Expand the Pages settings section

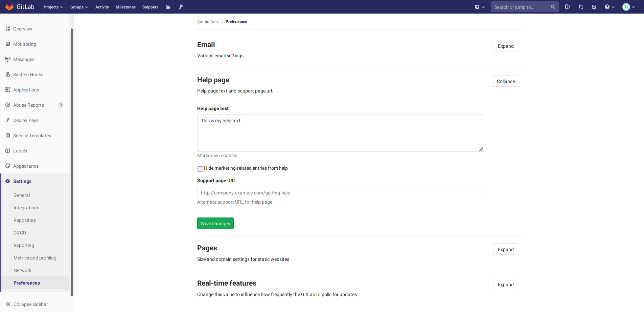pyautogui.click(x=505, y=249)
